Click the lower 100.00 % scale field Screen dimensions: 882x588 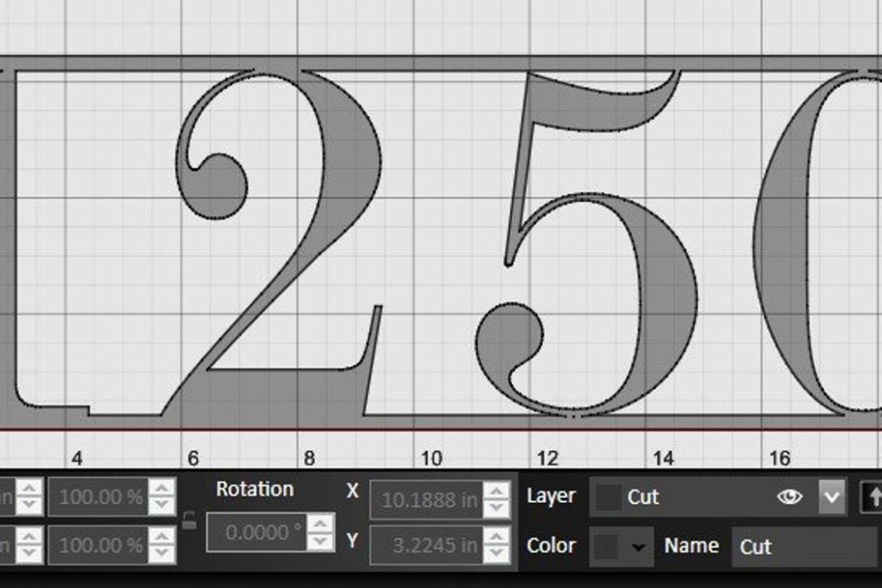coord(98,545)
